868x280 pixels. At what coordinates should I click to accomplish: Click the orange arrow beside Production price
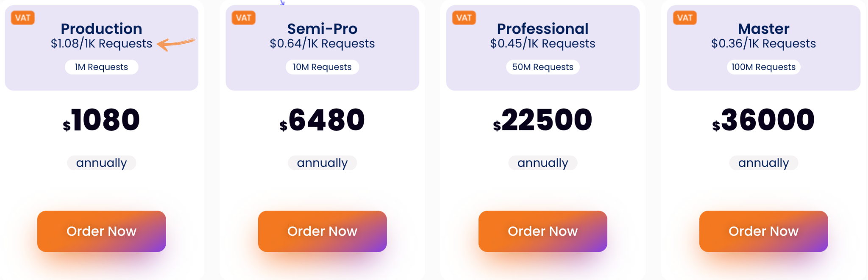pos(176,44)
